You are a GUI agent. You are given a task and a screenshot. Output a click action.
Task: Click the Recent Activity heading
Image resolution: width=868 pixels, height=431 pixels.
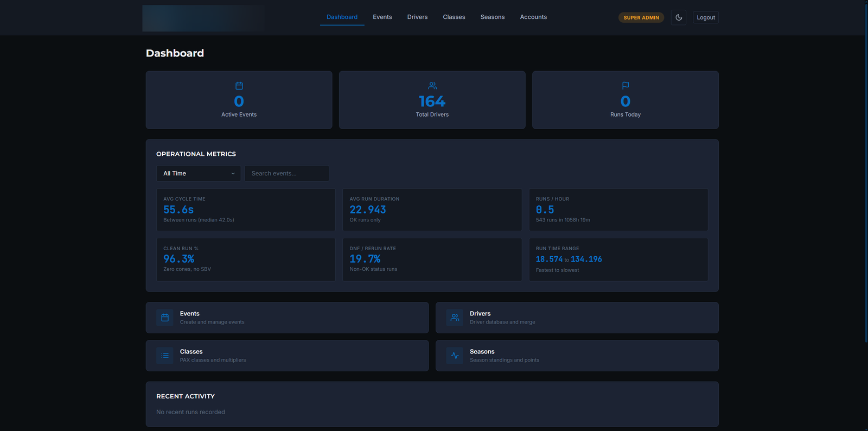point(186,396)
